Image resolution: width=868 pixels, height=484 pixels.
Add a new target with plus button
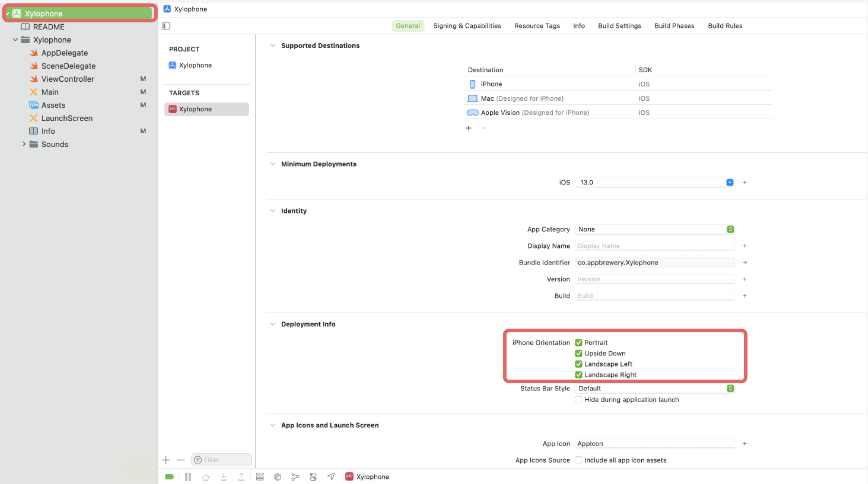pos(166,460)
